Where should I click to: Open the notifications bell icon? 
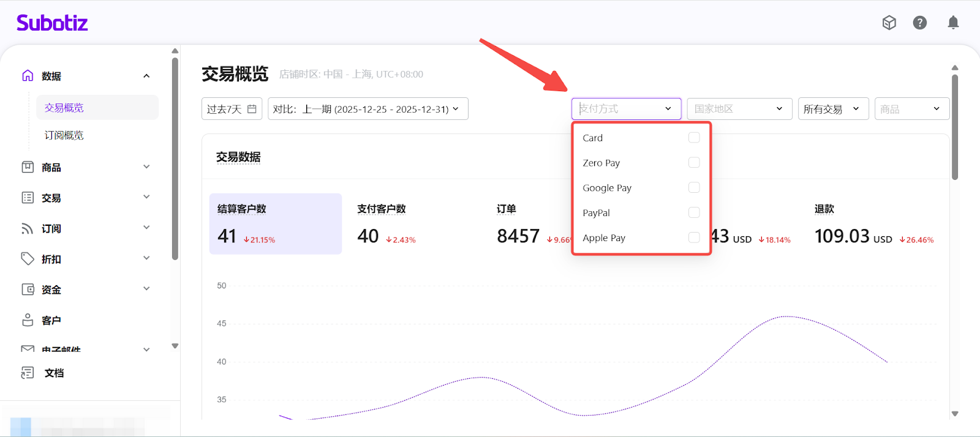(x=953, y=23)
